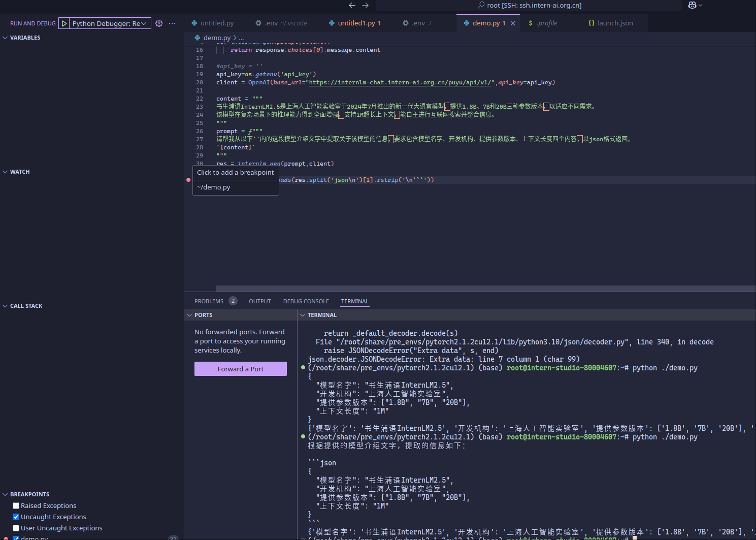Click line number 22 in gutter
The image size is (756, 540).
click(x=200, y=99)
